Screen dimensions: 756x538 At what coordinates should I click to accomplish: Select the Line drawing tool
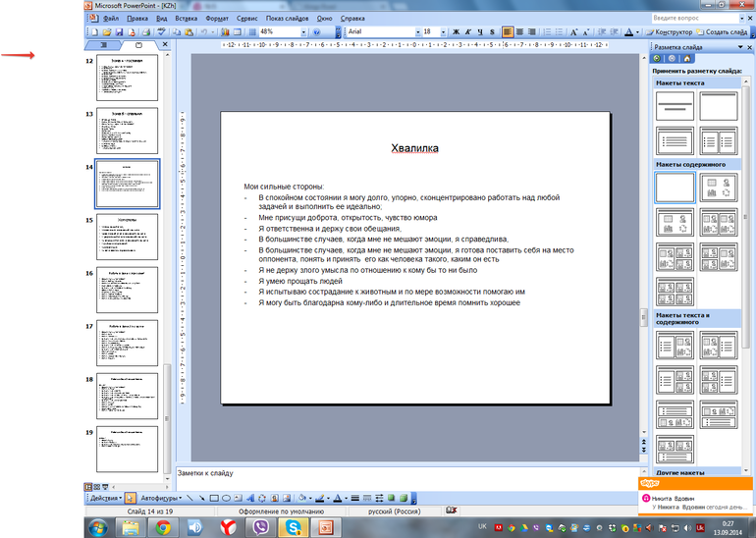tap(189, 498)
